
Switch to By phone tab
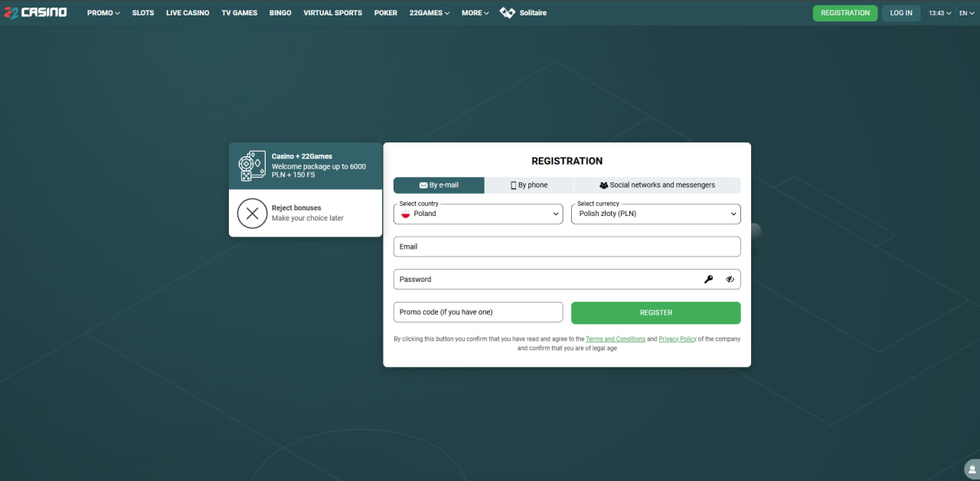coord(528,185)
